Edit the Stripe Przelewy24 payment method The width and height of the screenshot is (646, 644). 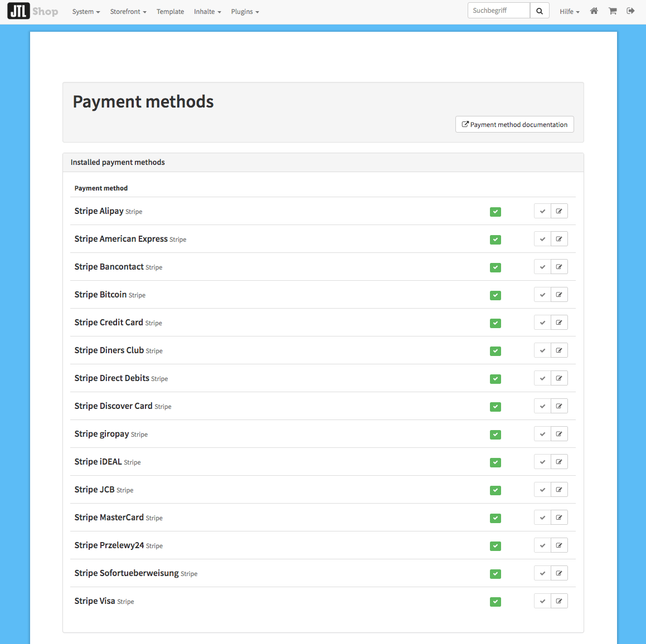[559, 545]
